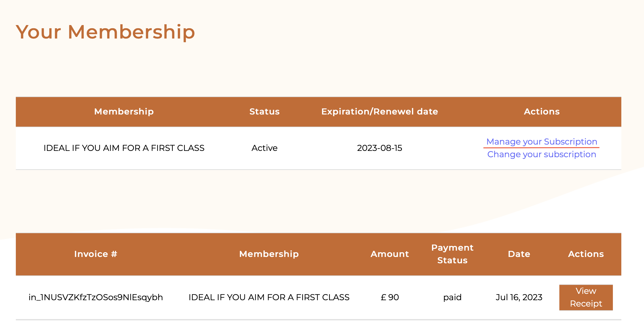The width and height of the screenshot is (644, 325).
Task: Open the Manage your Subscription link
Action: point(542,142)
